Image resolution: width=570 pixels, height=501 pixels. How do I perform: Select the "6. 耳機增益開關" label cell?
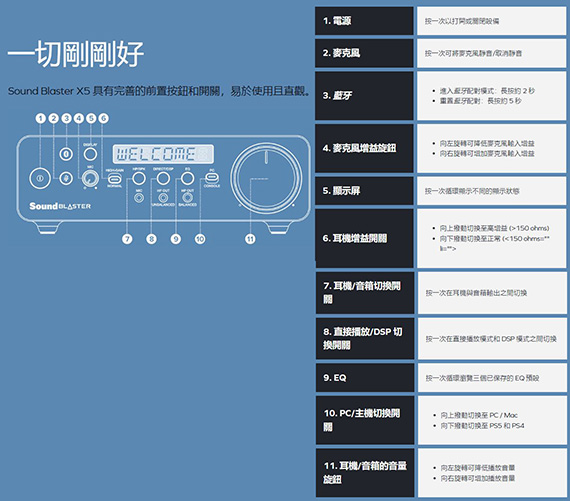pos(364,238)
